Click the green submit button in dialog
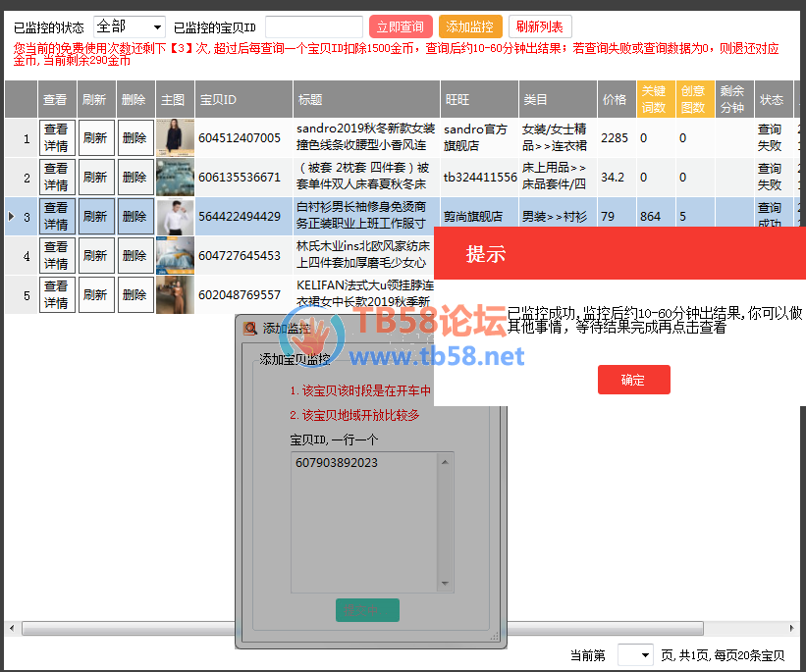Image resolution: width=806 pixels, height=672 pixels. tap(367, 609)
